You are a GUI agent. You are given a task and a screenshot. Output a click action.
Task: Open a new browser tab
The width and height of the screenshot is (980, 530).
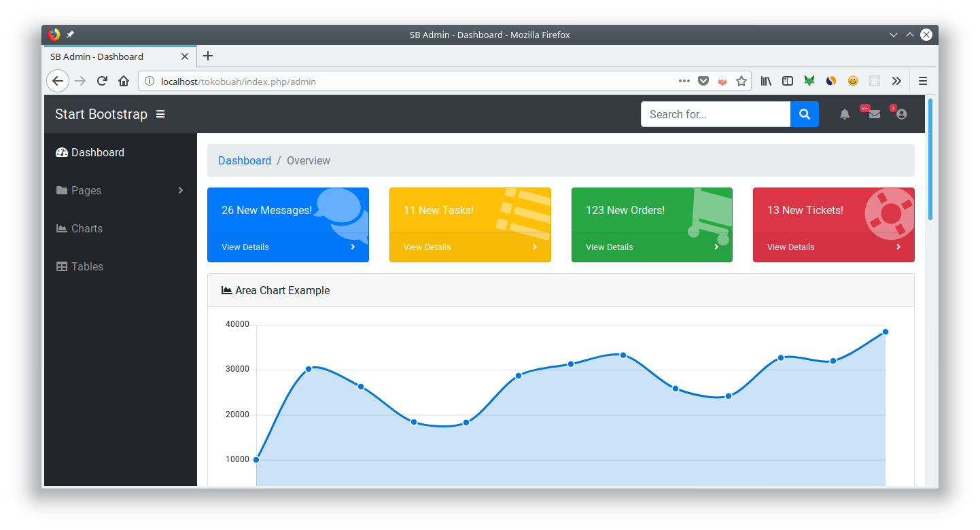coord(208,56)
